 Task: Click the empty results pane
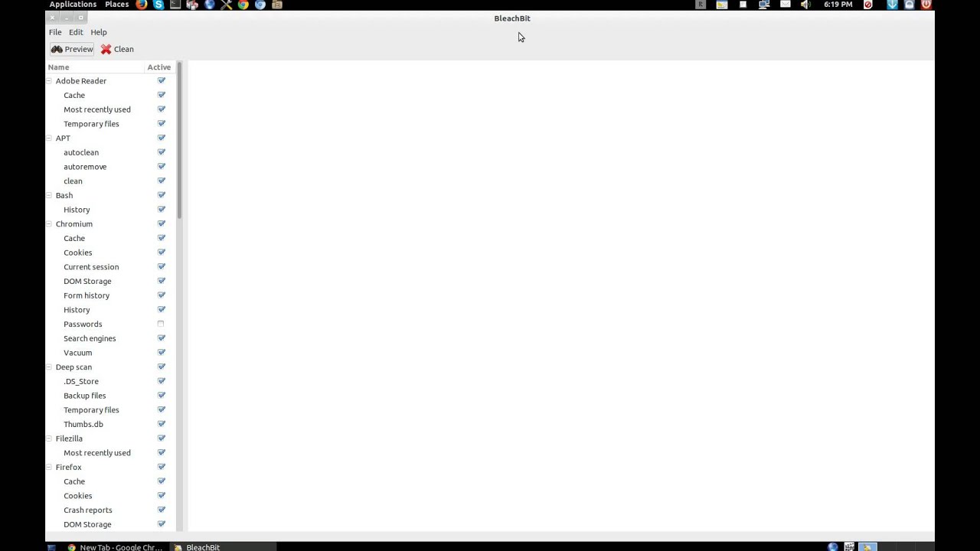560,297
